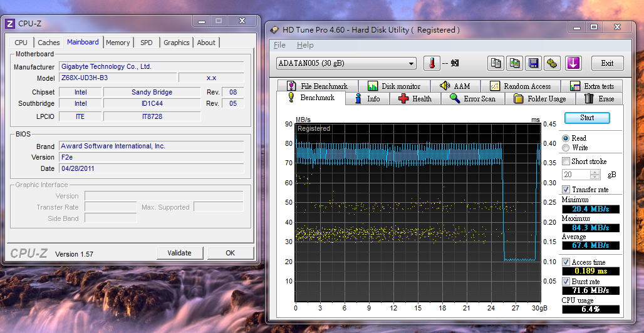Screen dimensions: 644x333
Task: Click the 71.6 MB/s burst rate value
Action: tap(591, 290)
